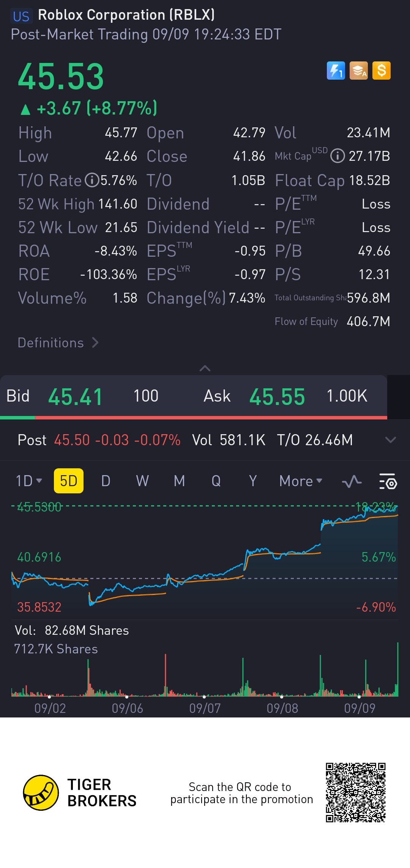The image size is (410, 868).
Task: Tap the volume bars chart
Action: [205, 669]
